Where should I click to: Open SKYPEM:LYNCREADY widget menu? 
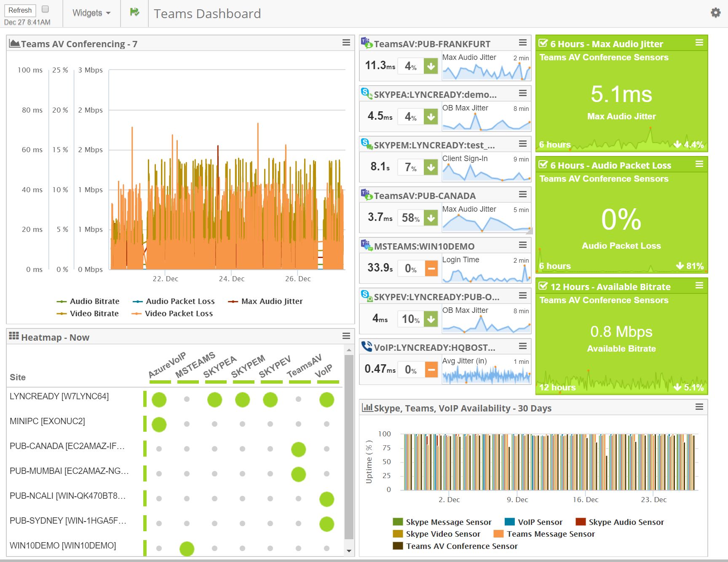(523, 144)
